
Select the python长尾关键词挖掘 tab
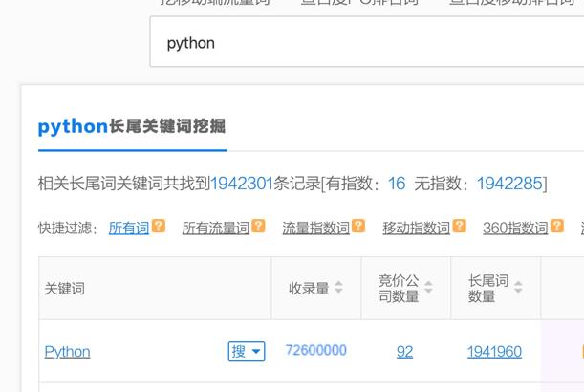pyautogui.click(x=132, y=127)
